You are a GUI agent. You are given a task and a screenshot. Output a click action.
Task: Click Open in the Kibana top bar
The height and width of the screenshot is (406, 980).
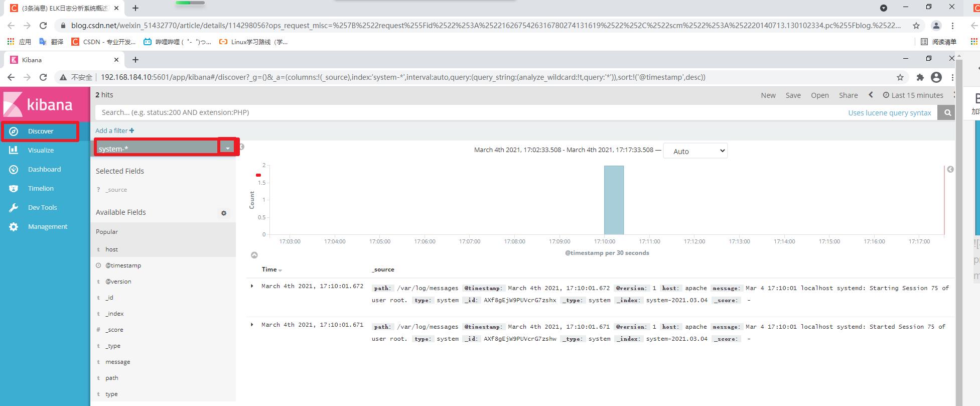point(819,95)
